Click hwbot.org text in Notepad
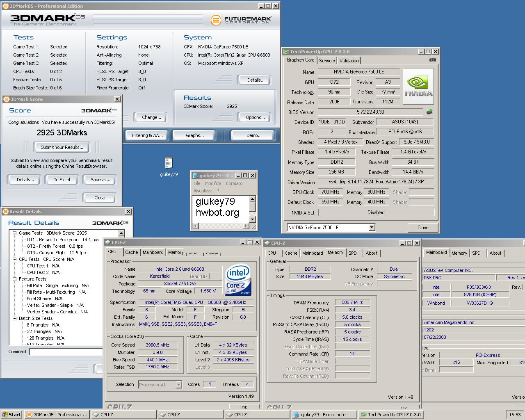525x420 pixels. tap(217, 212)
